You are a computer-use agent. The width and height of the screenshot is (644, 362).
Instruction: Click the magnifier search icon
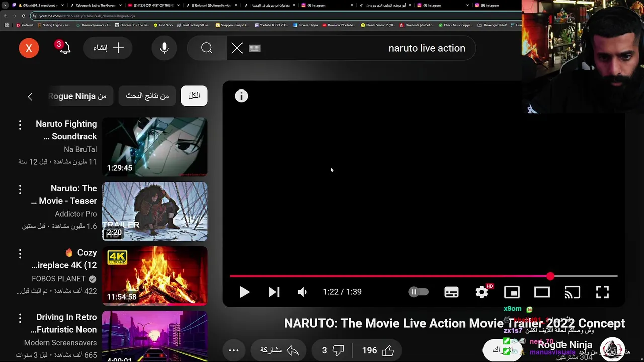tap(207, 48)
